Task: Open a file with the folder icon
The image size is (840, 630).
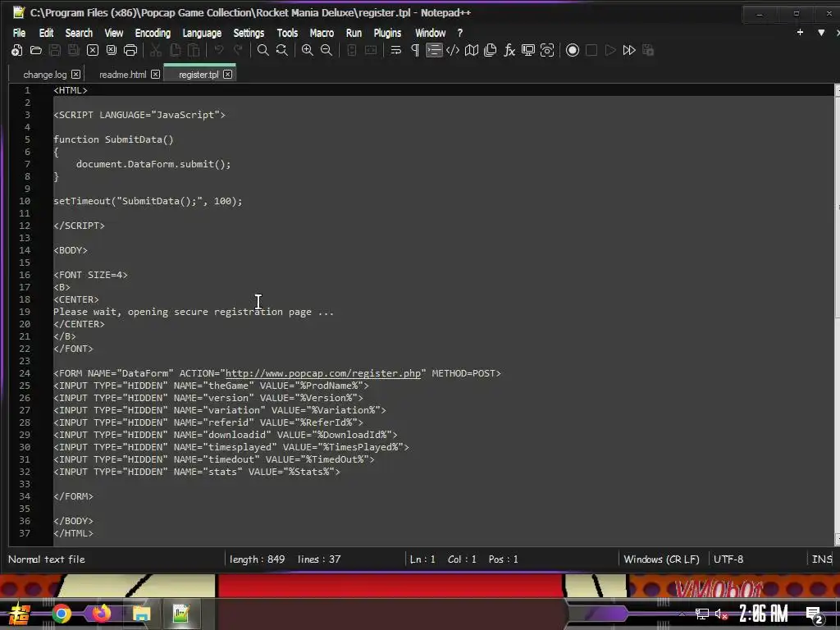Action: click(36, 50)
